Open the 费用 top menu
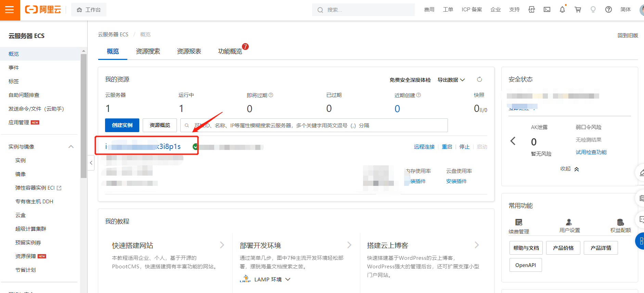Viewport: 644px width, 293px height. (x=429, y=10)
